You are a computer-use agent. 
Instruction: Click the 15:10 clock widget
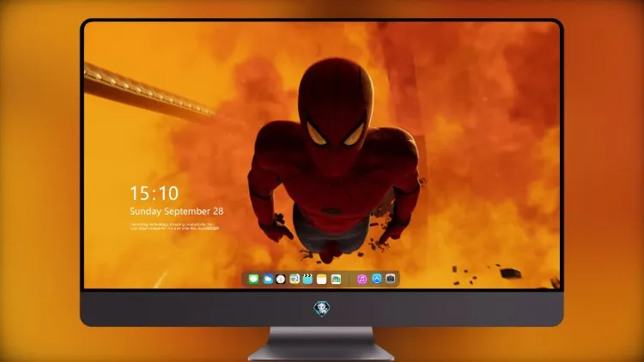155,193
